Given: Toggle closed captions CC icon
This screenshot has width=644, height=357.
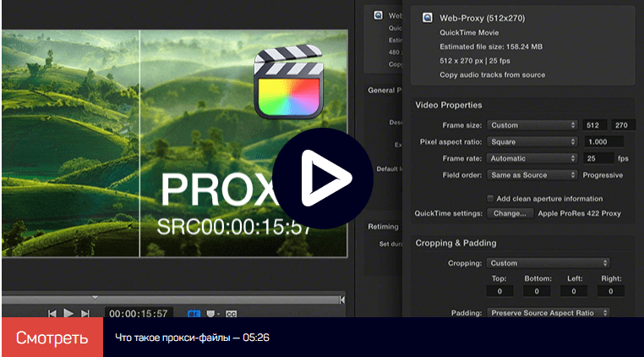Looking at the screenshot, I should [x=232, y=314].
